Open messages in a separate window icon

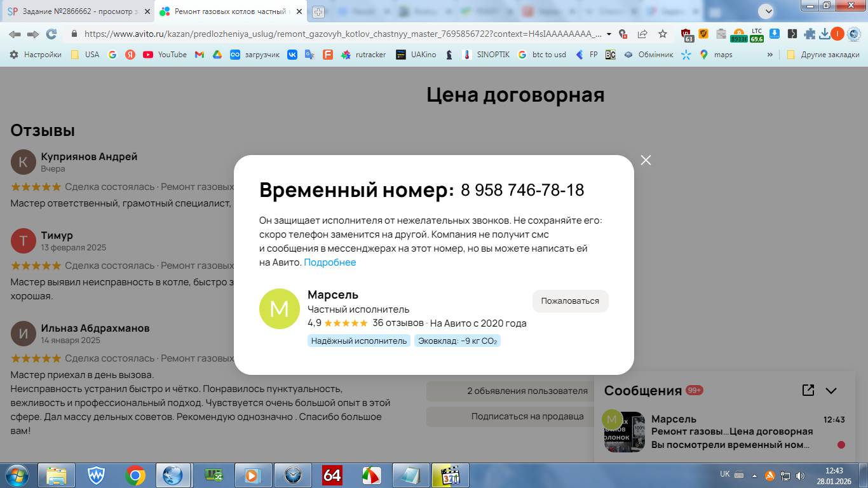808,390
